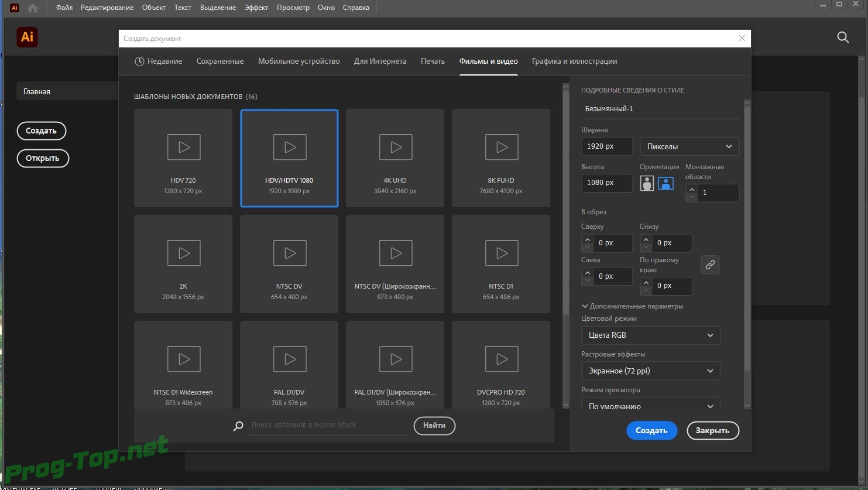Choose the 8K FUHD template play icon
Image resolution: width=868 pixels, height=490 pixels.
[x=502, y=147]
